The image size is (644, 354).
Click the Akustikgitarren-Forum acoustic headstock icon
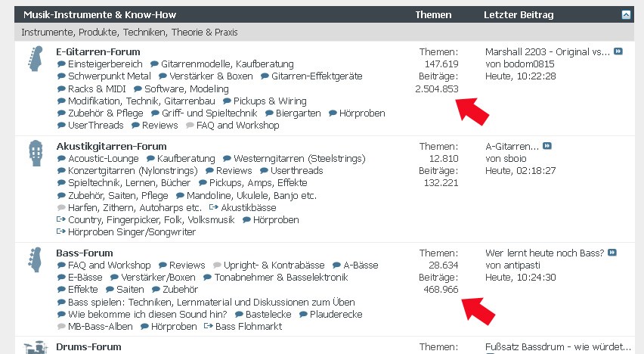(x=36, y=153)
